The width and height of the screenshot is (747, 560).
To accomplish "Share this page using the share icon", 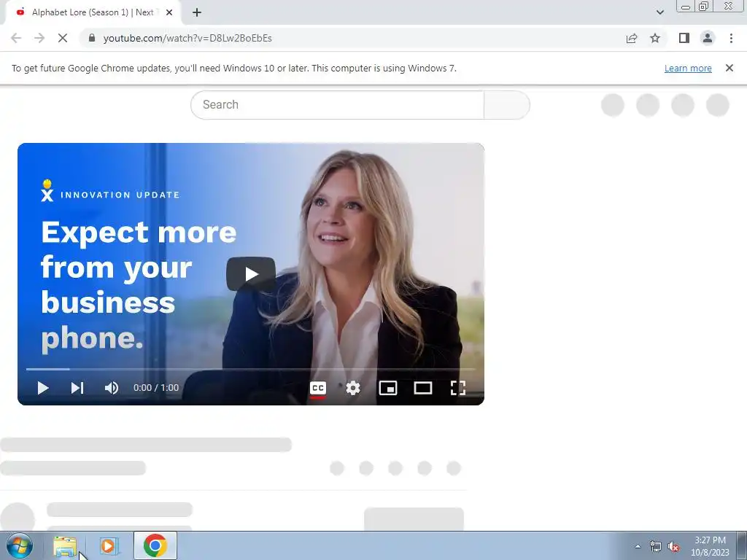I will click(632, 38).
